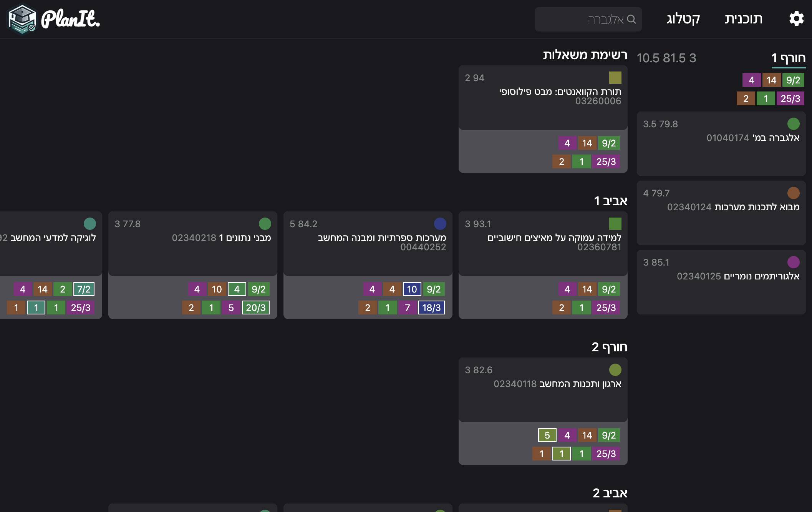Screen dimensions: 812x512
Task: Select the חורף 1 semester heading
Action: tap(788, 58)
